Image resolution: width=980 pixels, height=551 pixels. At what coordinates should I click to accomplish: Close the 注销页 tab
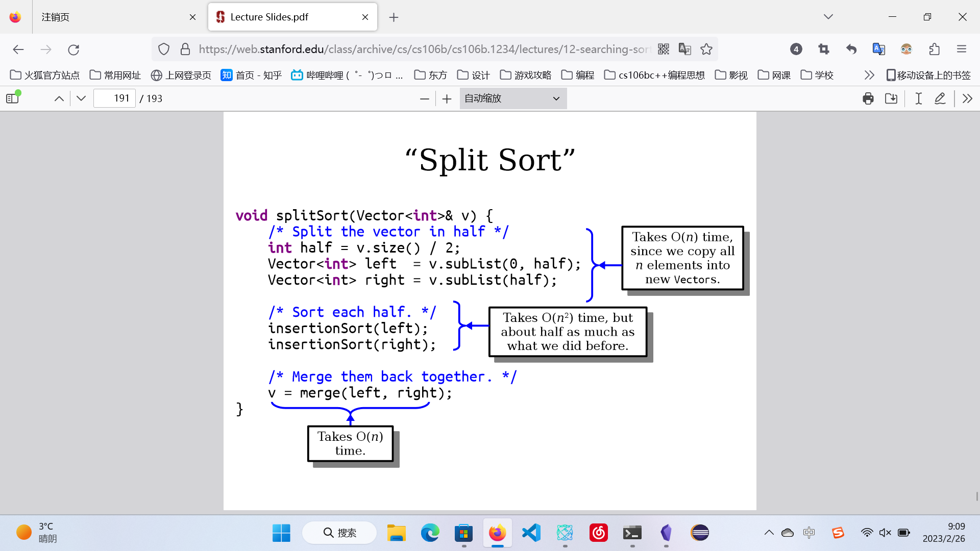192,17
